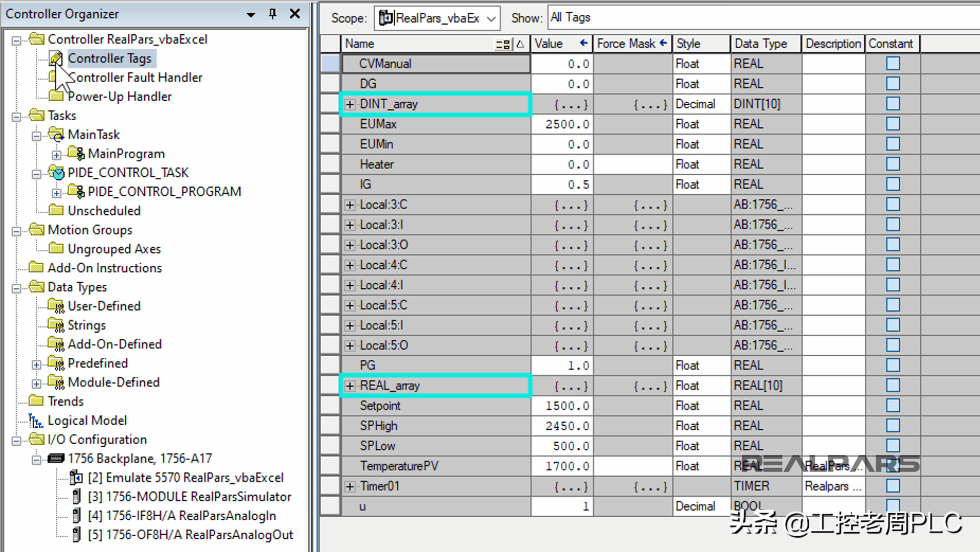The image size is (980, 552).
Task: Click the Emulate 5570 module icon
Action: [x=76, y=477]
